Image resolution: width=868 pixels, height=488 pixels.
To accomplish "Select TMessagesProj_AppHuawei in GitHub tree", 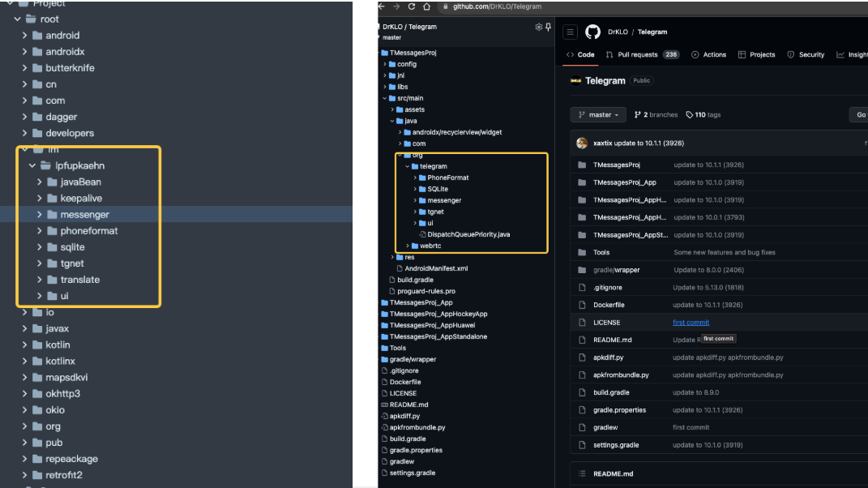I will [432, 325].
